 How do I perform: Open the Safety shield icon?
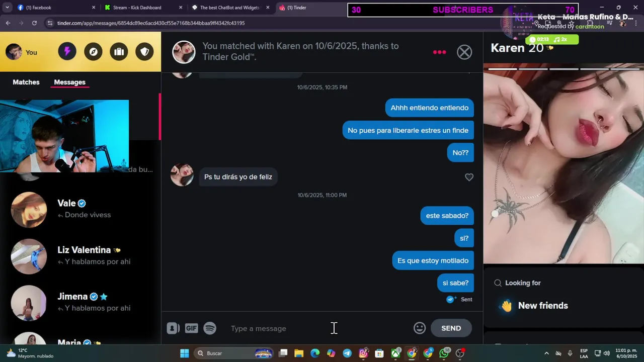coord(144,52)
